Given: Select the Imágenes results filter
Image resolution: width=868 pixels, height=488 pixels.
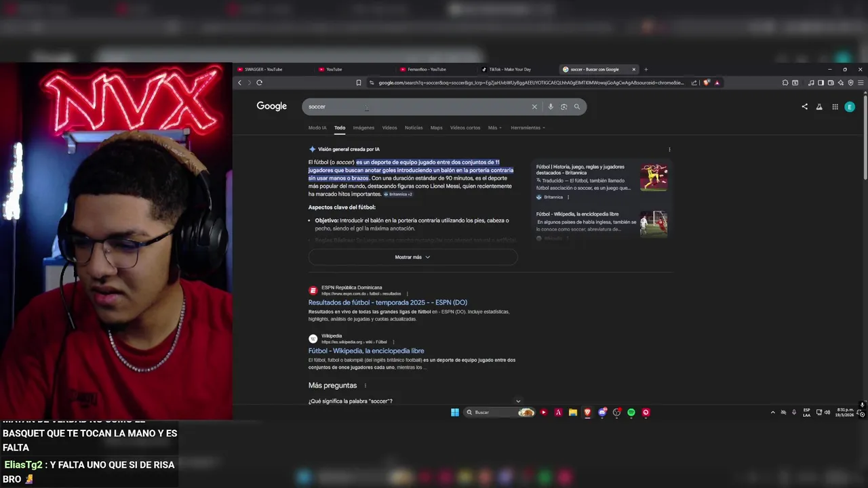Looking at the screenshot, I should tap(363, 127).
